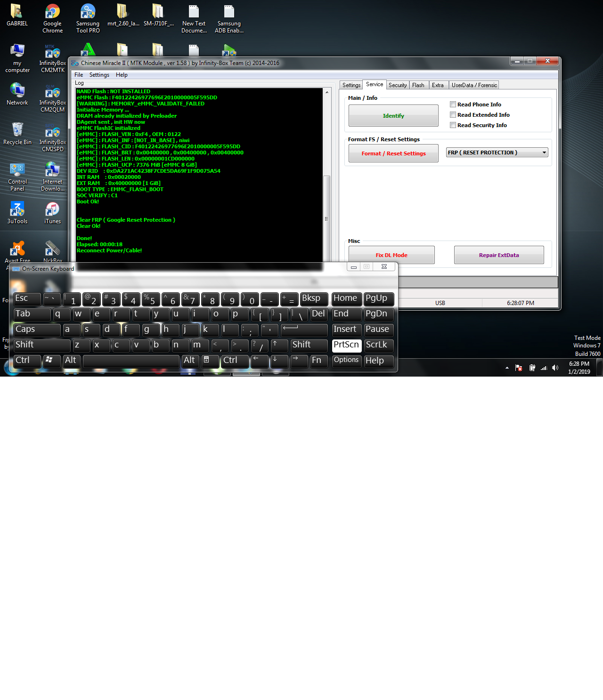Open the GABRIEL folder on the desktop

[17, 16]
